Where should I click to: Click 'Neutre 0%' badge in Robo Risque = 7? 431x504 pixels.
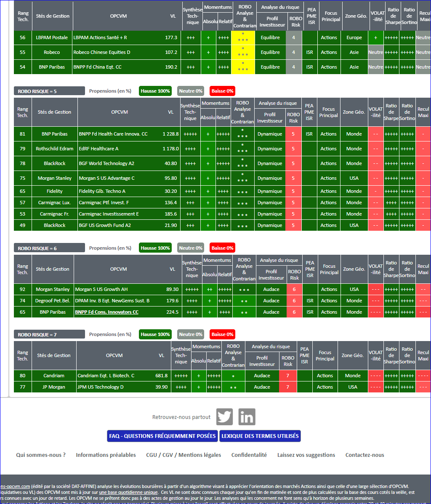191,334
